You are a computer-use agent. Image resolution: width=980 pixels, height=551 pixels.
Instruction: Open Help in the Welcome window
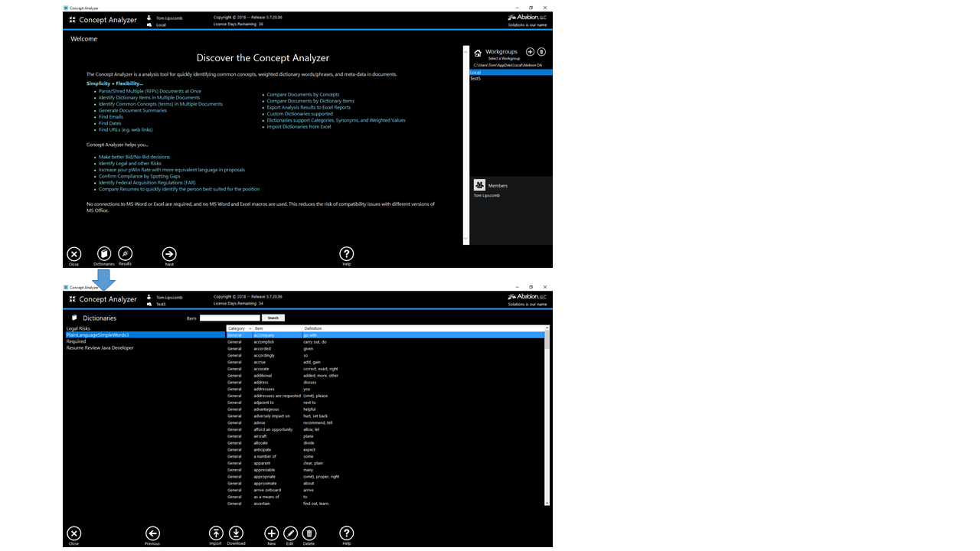coord(347,254)
